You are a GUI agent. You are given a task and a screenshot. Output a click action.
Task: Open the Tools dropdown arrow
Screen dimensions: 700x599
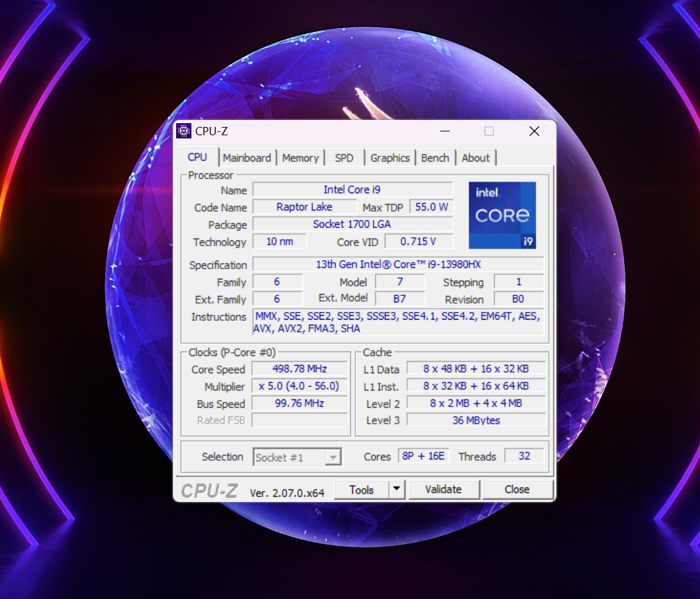396,489
